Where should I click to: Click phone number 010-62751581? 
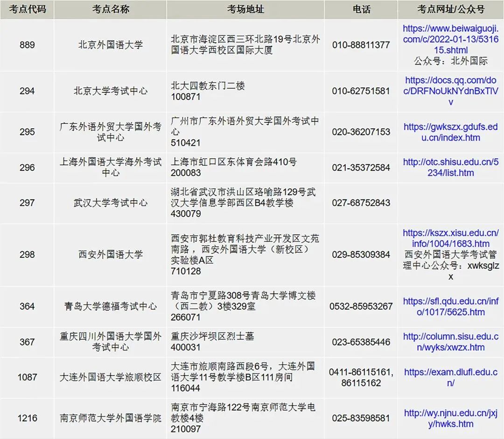[361, 91]
